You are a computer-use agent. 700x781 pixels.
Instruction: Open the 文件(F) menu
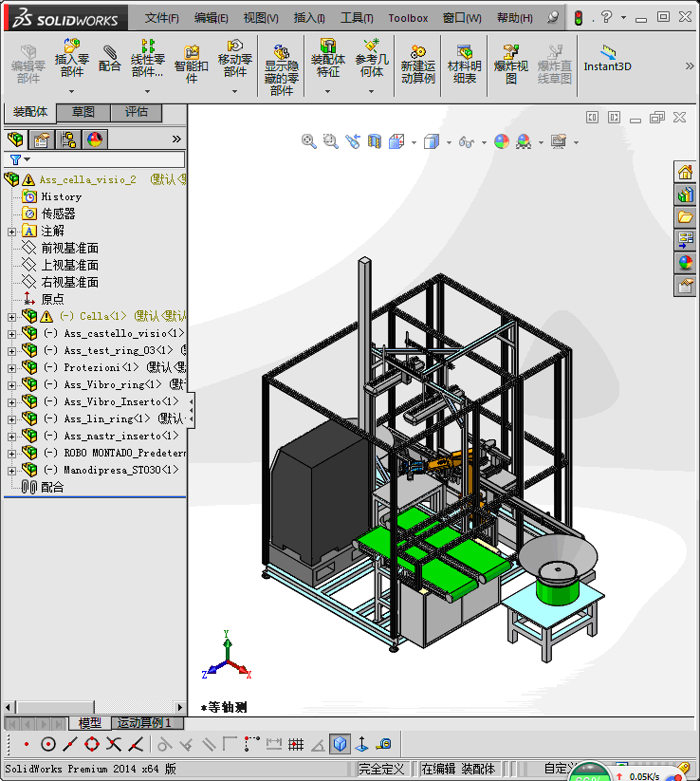pyautogui.click(x=161, y=18)
